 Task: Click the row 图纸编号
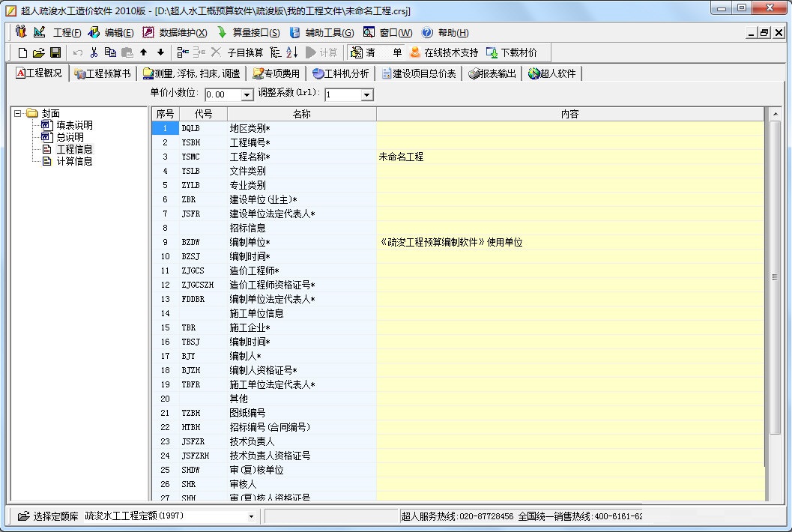458,413
